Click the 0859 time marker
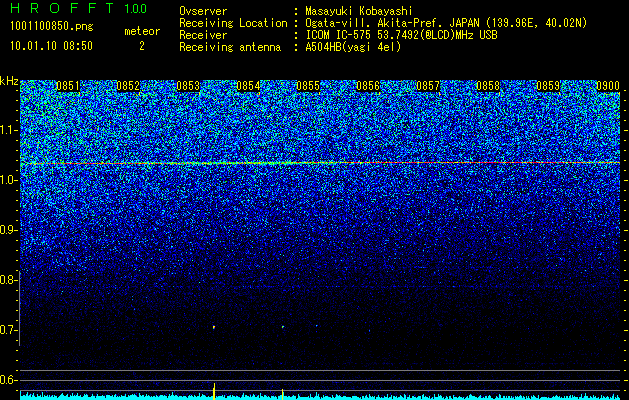This screenshot has width=629, height=400. [548, 86]
